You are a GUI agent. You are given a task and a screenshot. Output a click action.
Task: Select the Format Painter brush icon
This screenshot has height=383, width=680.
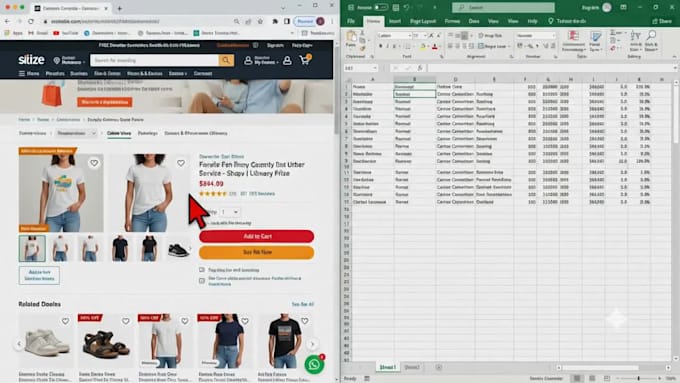tap(363, 48)
